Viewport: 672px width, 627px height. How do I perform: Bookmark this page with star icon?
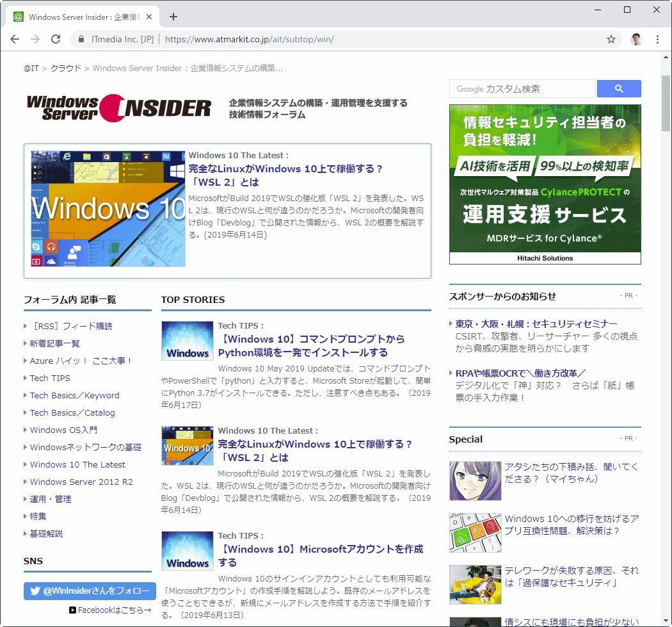click(x=611, y=39)
